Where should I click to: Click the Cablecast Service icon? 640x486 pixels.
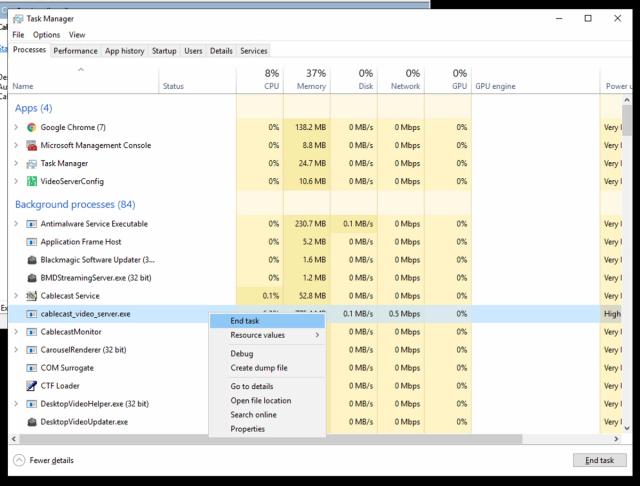(x=31, y=296)
